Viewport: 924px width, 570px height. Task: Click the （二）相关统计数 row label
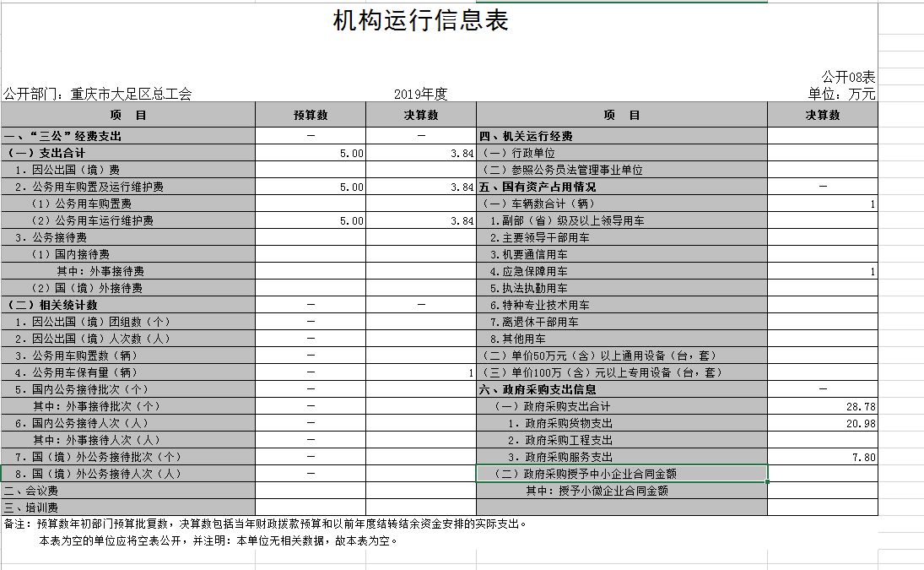point(51,306)
